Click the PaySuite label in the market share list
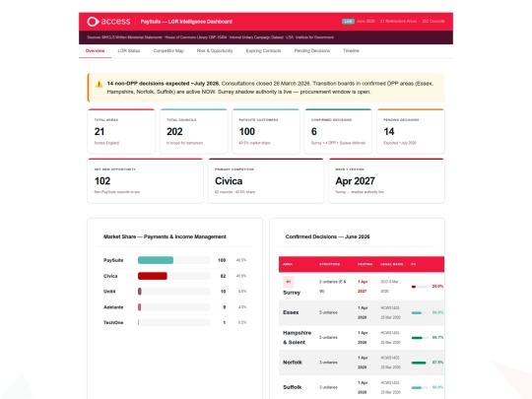The height and width of the screenshot is (399, 532). [x=113, y=260]
